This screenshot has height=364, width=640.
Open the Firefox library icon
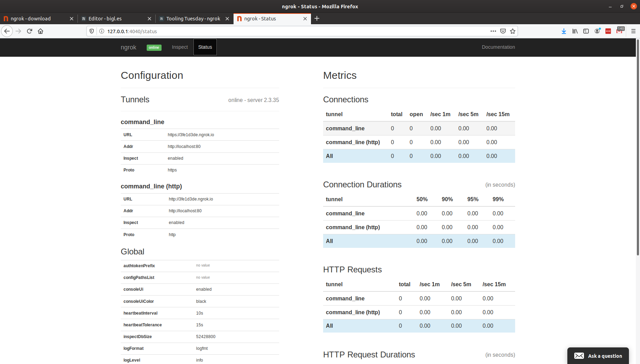575,31
